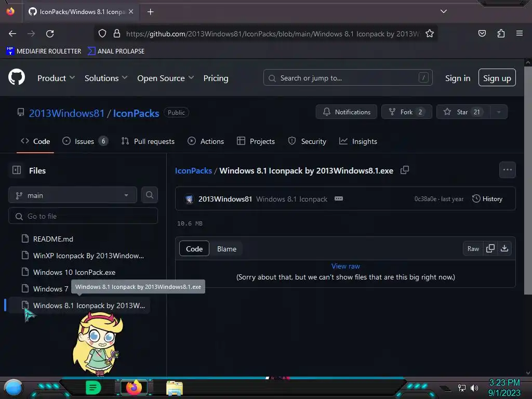Switch to the Security tab
The image size is (532, 399).
point(307,141)
